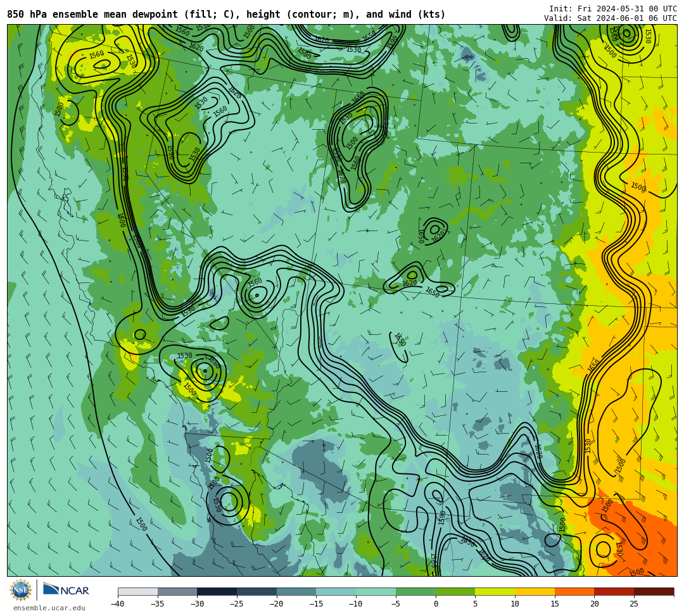Viewport: 684px width, 616px height.
Task: Click the colorbar tick label -20
Action: [x=277, y=604]
